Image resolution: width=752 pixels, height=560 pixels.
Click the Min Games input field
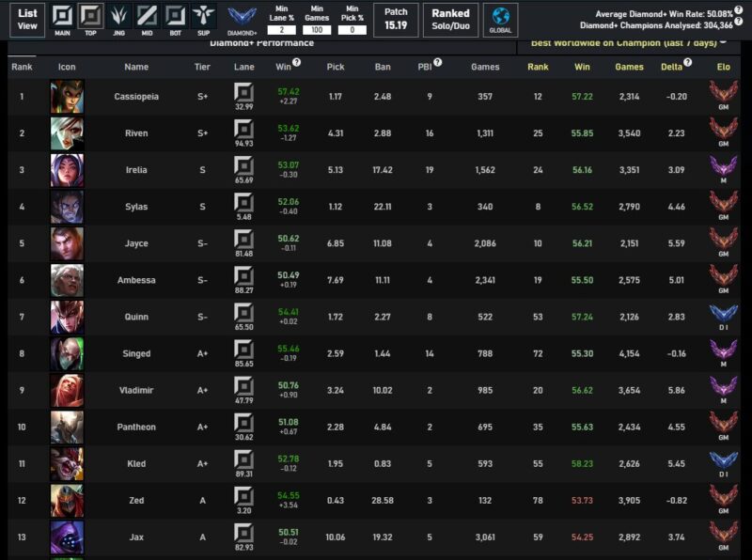(317, 30)
